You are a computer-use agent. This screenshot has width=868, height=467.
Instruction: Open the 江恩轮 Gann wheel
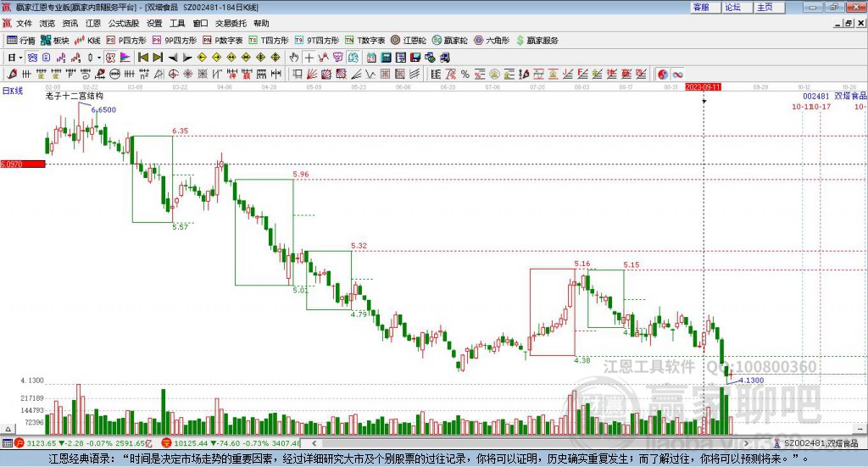(x=409, y=41)
